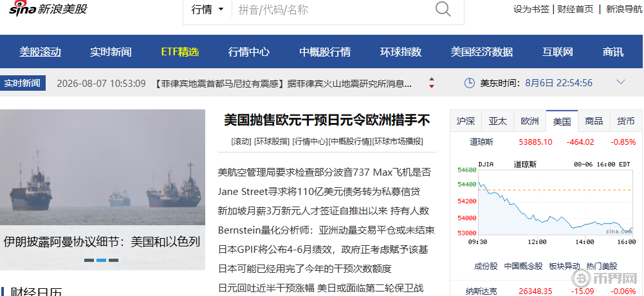644x296 pixels.
Task: Open the [滚动] link under headline
Action: click(241, 142)
